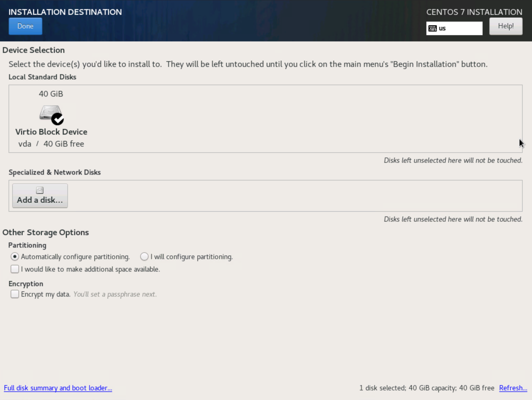The image size is (532, 400).
Task: Click empty area of Local Standard Disks panel
Action: click(286, 118)
